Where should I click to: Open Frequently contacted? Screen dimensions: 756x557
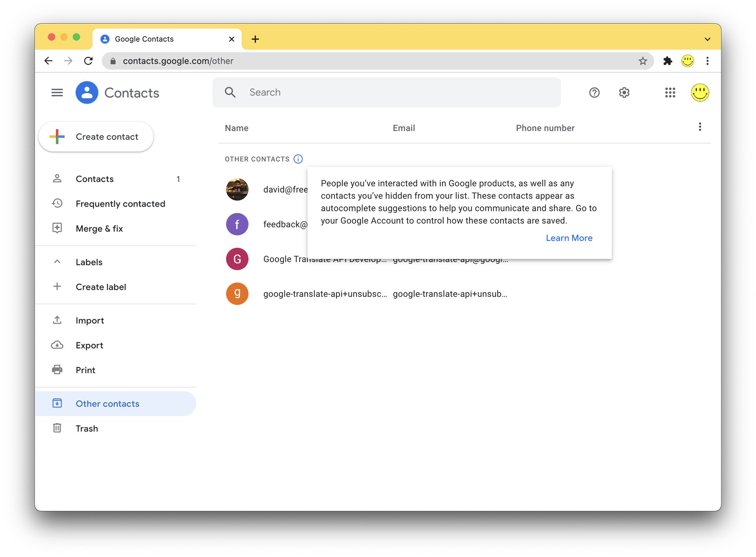point(116,204)
